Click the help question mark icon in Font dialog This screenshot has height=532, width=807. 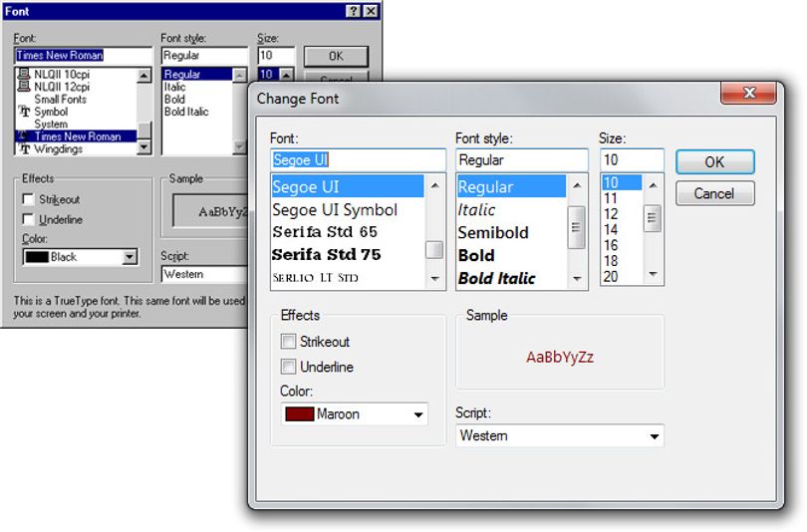pyautogui.click(x=353, y=11)
